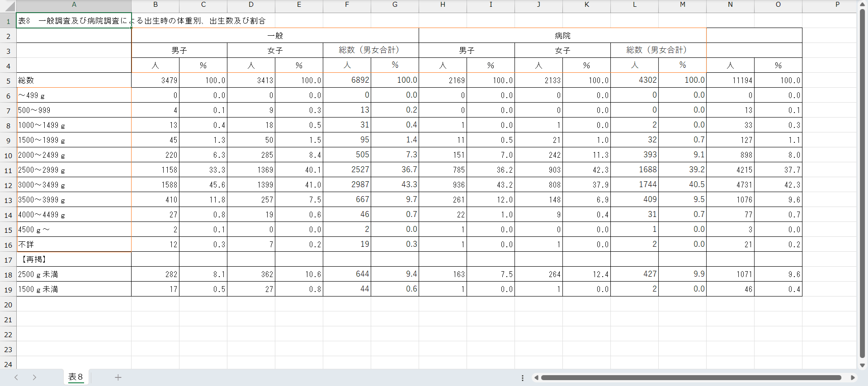Click the 【再掲】 cell in column A
Image resolution: width=868 pixels, height=386 pixels.
[74, 259]
